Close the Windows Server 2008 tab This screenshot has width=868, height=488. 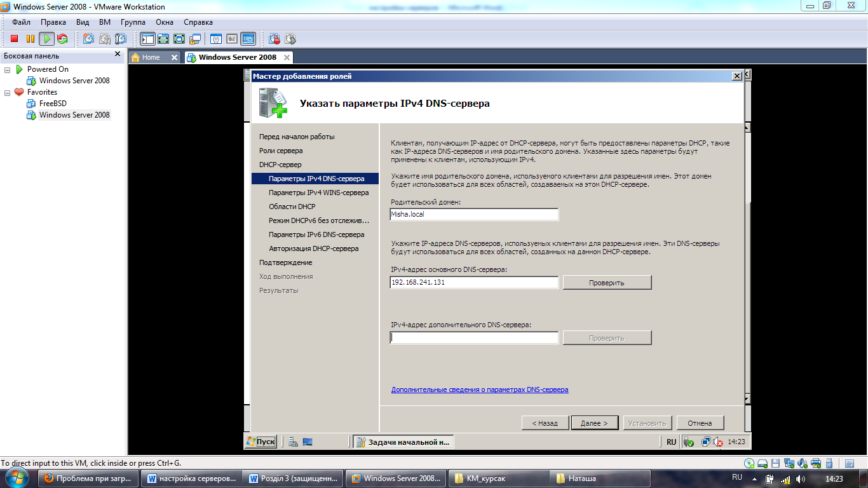point(287,57)
